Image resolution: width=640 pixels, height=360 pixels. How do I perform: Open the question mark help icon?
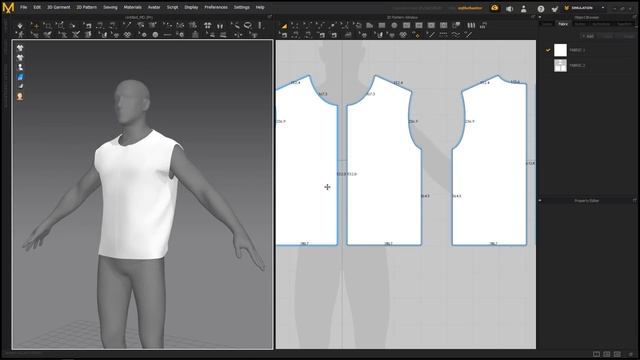tap(541, 8)
